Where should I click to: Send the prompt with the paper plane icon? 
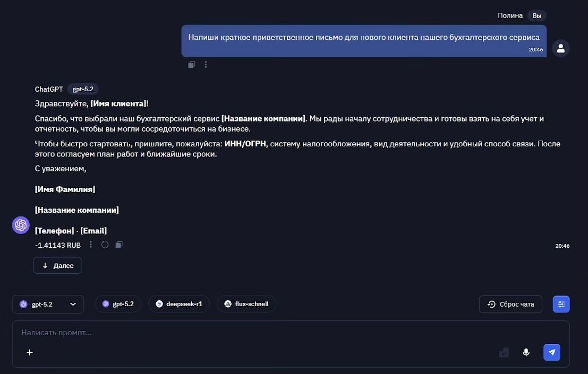click(551, 352)
